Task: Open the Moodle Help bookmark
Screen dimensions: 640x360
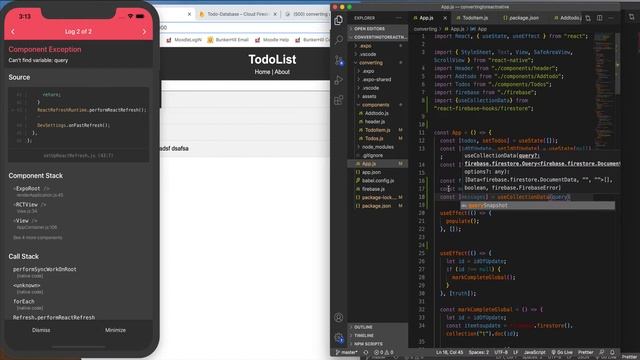Action: point(272,40)
